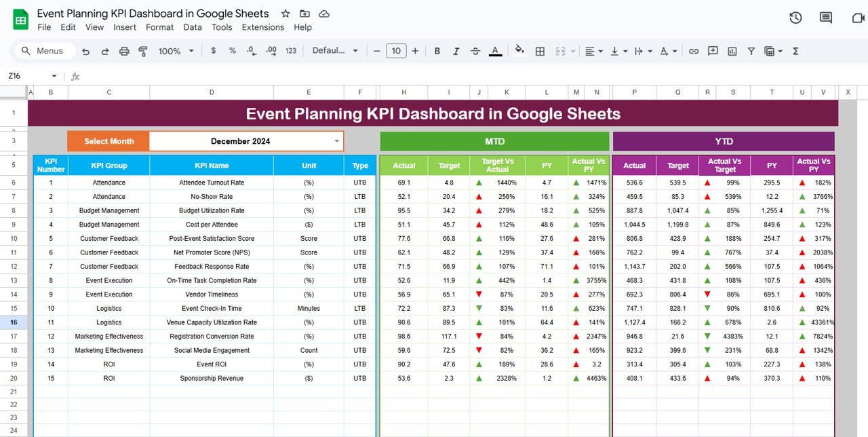Click the Select Month label cell

pos(108,141)
